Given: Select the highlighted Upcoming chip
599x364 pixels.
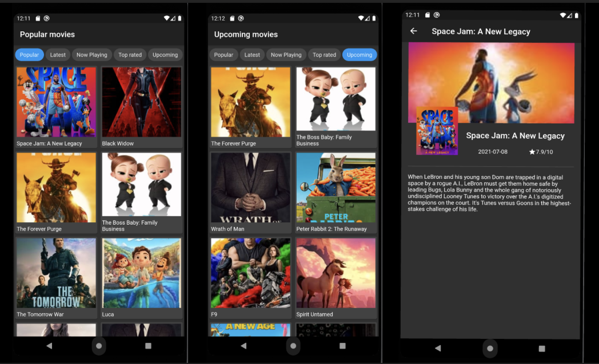Looking at the screenshot, I should 359,55.
